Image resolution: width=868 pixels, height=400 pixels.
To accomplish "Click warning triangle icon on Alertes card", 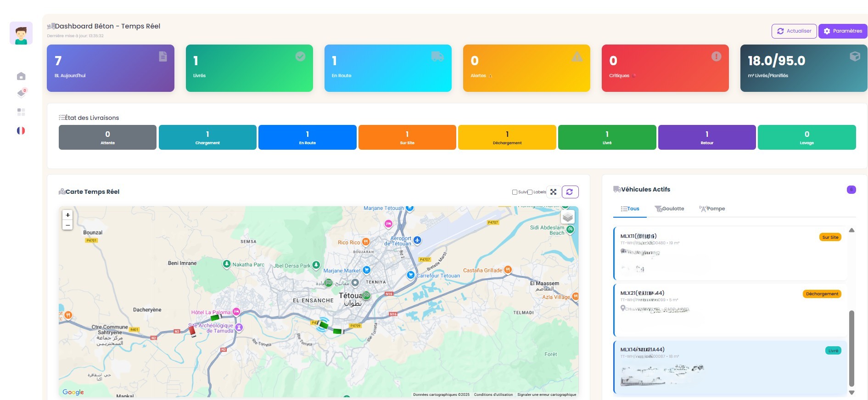I will tap(577, 56).
